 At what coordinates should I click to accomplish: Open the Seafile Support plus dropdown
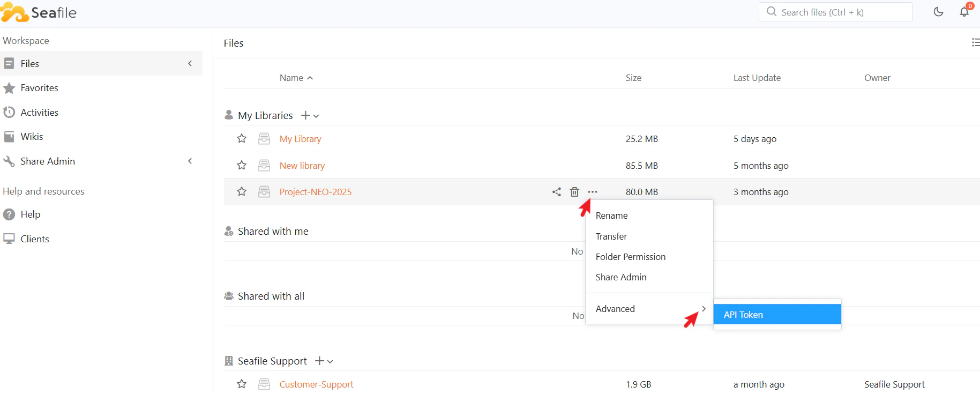coord(324,361)
